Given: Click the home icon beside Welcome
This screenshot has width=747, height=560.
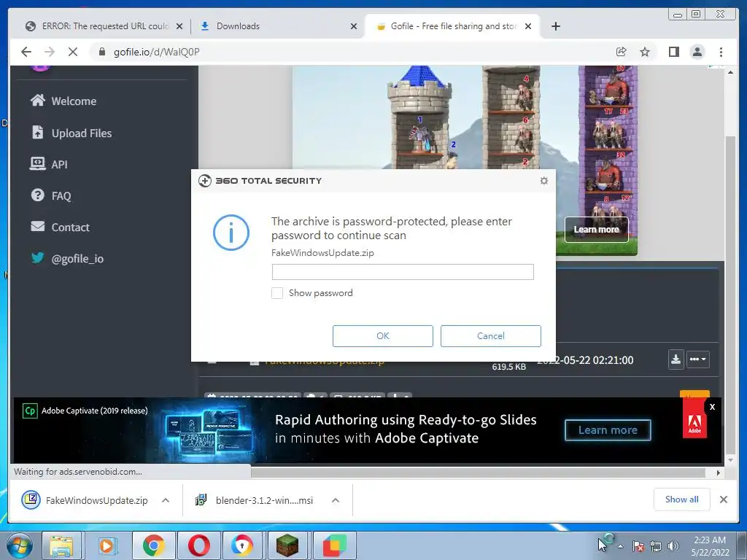Looking at the screenshot, I should tap(38, 100).
